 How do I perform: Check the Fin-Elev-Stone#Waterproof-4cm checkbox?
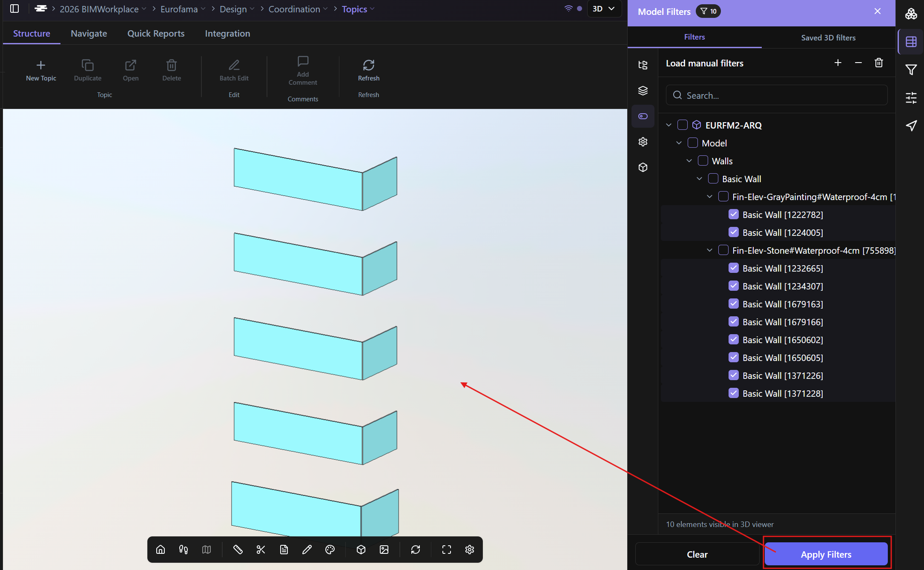pyautogui.click(x=723, y=250)
